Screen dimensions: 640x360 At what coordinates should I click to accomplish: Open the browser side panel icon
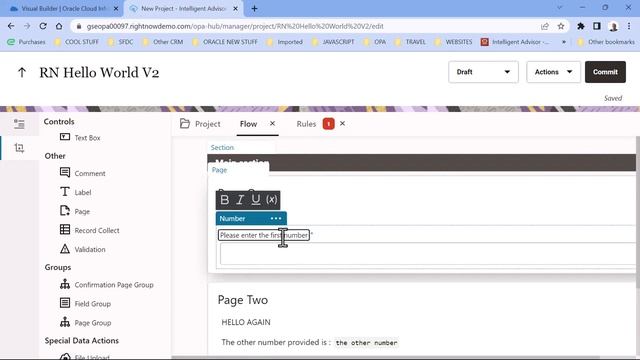tap(597, 26)
